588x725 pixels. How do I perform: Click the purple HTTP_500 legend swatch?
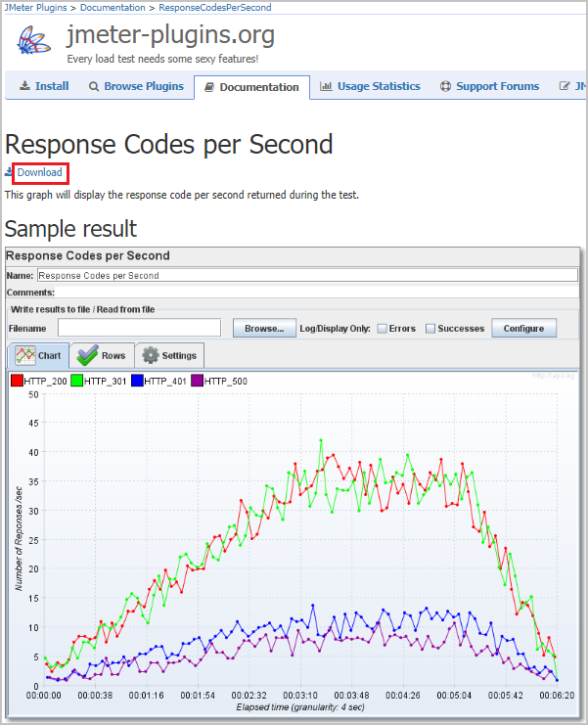tap(198, 381)
